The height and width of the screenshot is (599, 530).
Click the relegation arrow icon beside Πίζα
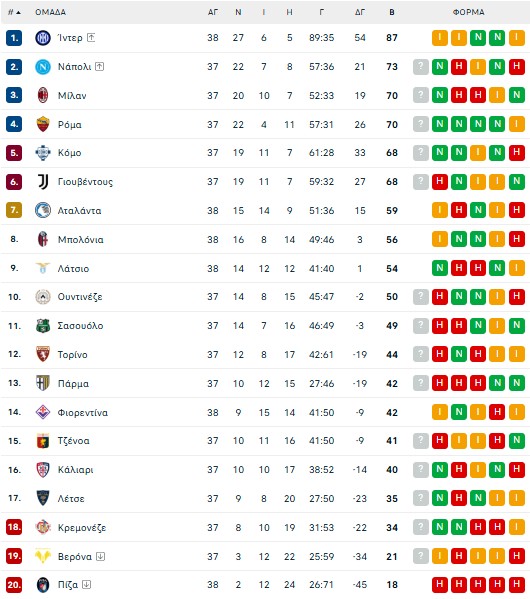87,584
